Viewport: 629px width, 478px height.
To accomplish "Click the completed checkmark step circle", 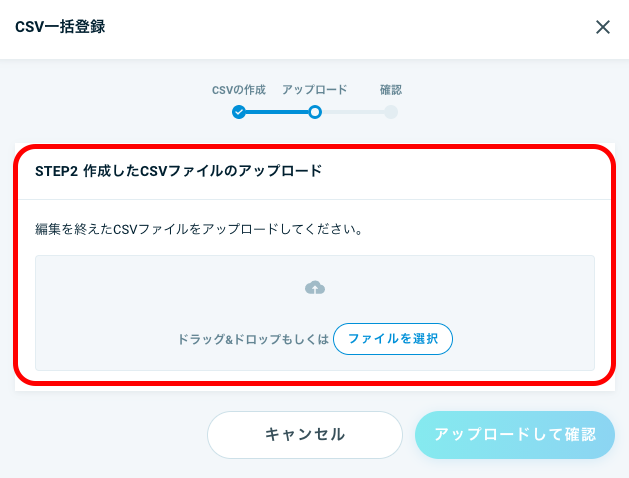I will pyautogui.click(x=239, y=112).
